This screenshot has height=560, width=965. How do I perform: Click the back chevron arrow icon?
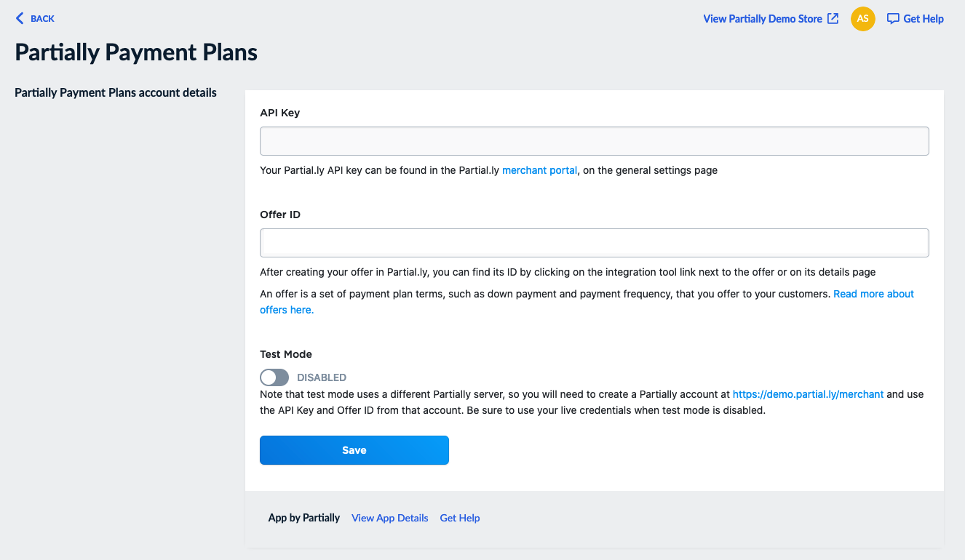point(20,18)
